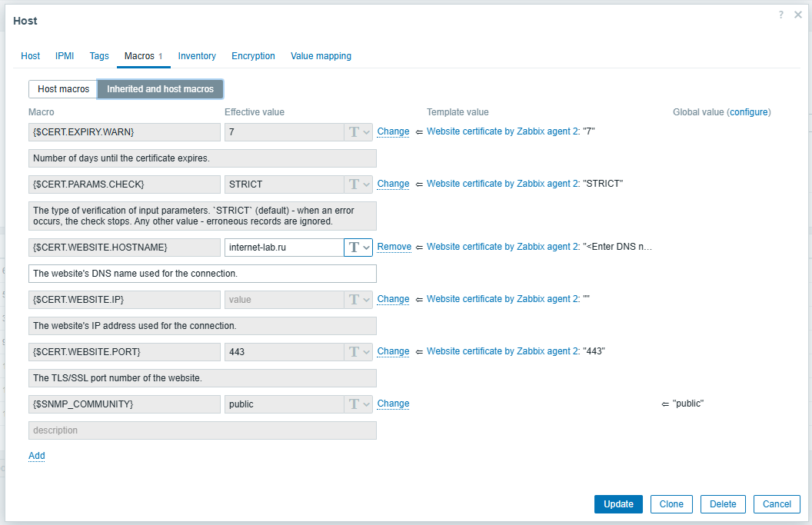Select Inherited and host macros option
The image size is (812, 525).
160,89
